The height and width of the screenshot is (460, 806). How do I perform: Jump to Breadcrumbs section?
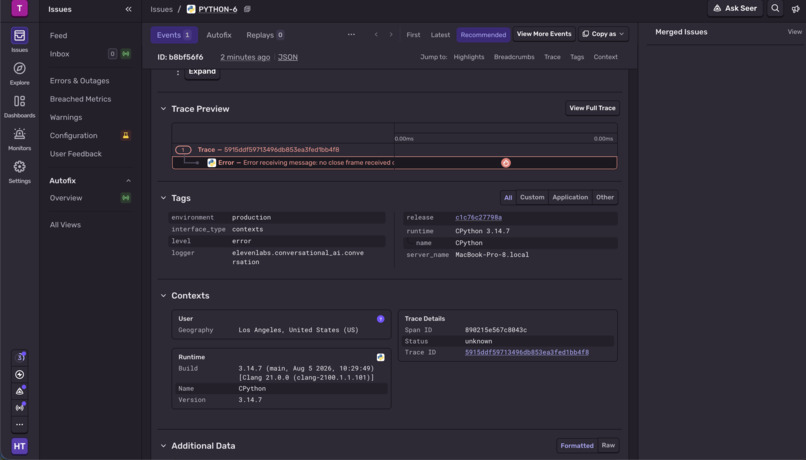(514, 57)
